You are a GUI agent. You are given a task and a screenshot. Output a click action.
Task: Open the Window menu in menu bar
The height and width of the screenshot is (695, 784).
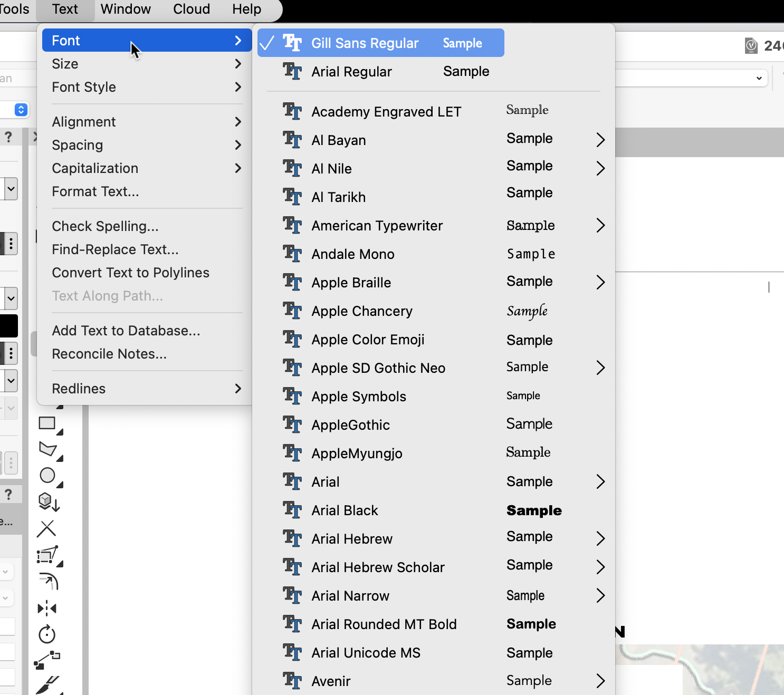126,9
